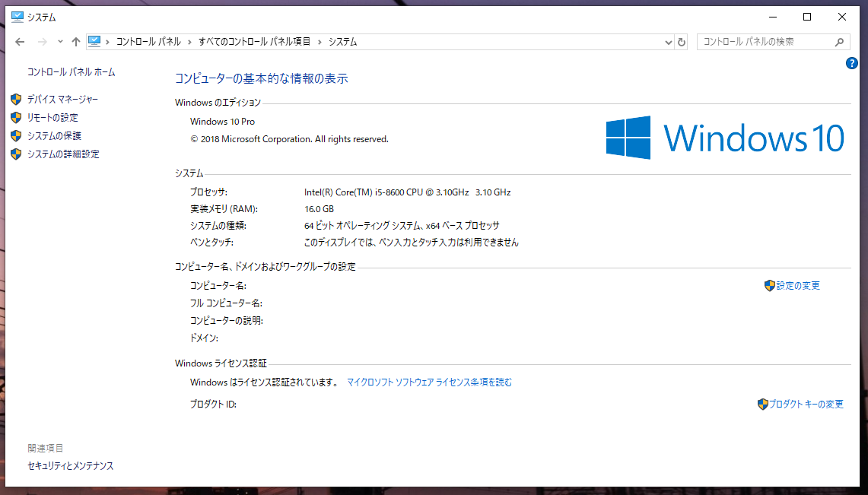The height and width of the screenshot is (495, 868).
Task: Open システムの保護 link
Action: [x=54, y=136]
